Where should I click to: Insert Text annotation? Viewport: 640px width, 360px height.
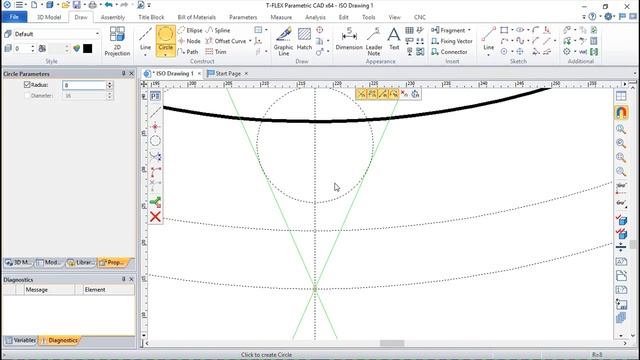(x=394, y=39)
